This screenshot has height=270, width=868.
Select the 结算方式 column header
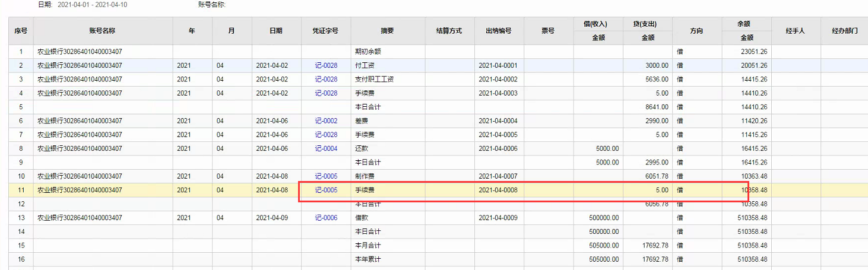click(x=449, y=31)
